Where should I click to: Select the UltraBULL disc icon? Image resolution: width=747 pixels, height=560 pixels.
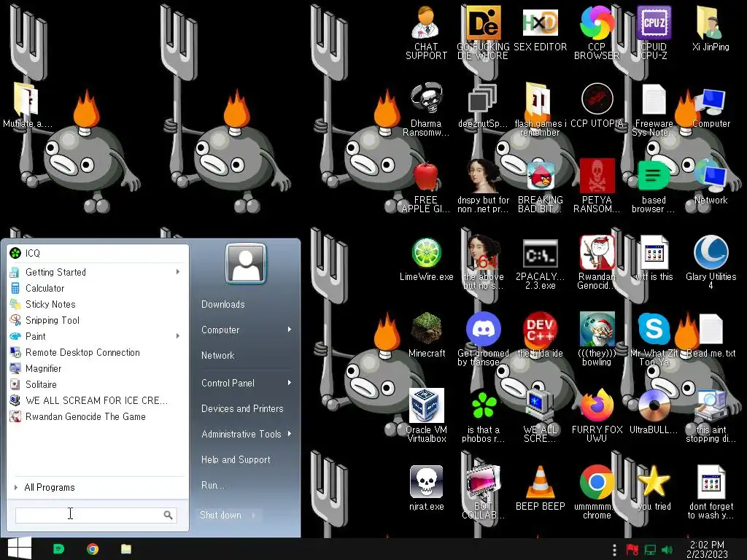coord(654,411)
